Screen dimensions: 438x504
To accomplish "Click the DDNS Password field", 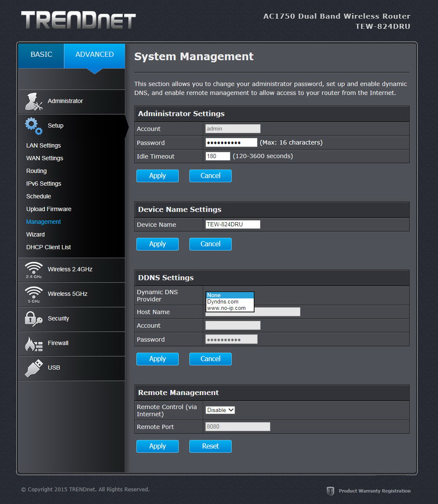I will (231, 340).
